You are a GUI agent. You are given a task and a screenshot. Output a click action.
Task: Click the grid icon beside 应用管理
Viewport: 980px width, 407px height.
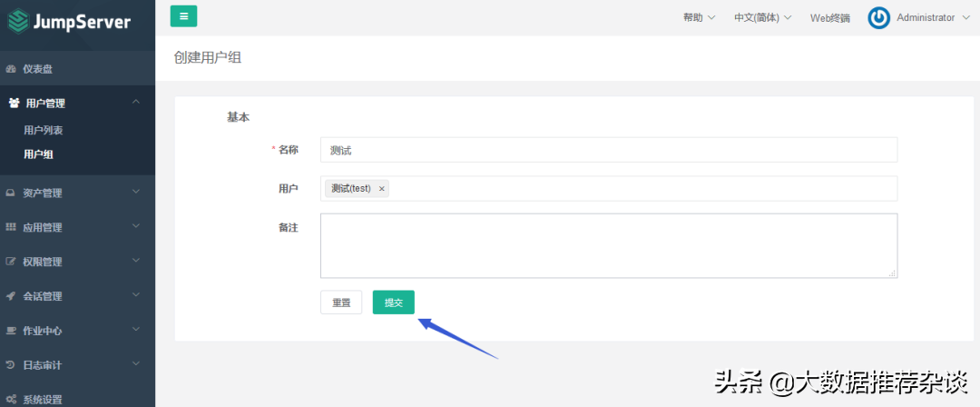click(11, 227)
